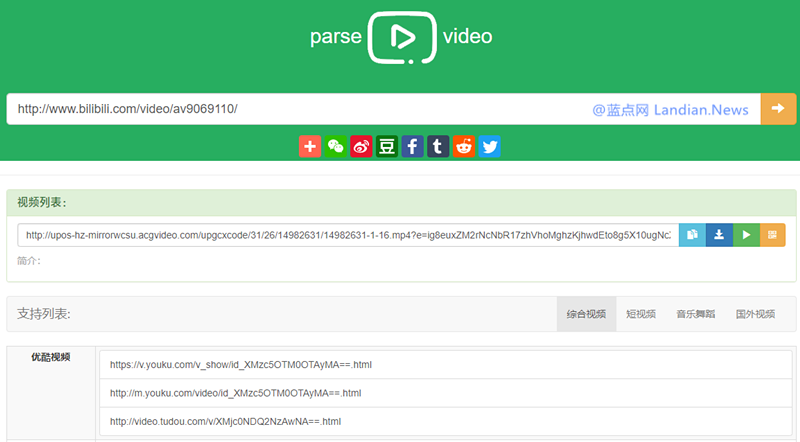The width and height of the screenshot is (800, 442).
Task: Copy the parsed video link
Action: point(692,235)
